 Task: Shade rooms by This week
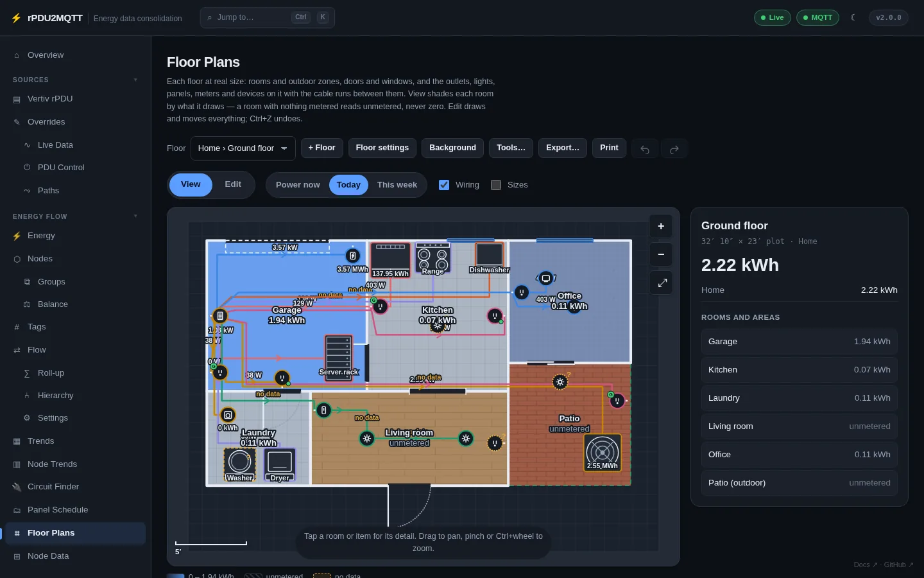397,185
